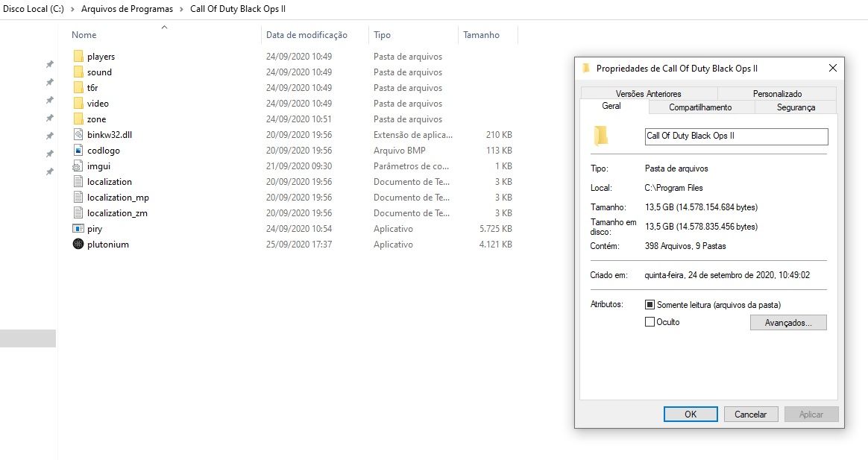Click the folder icon in Properties title bar

point(585,69)
